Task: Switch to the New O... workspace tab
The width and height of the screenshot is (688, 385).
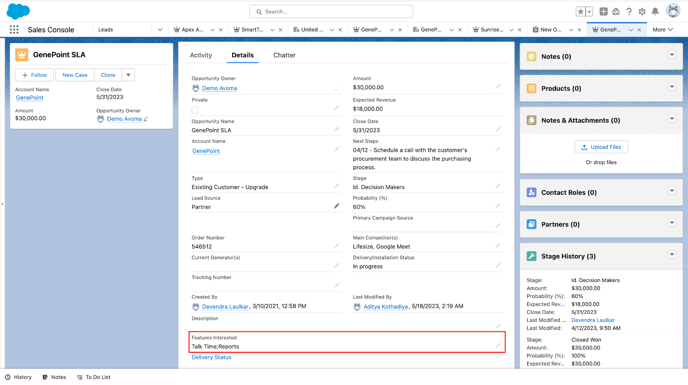Action: pyautogui.click(x=547, y=29)
